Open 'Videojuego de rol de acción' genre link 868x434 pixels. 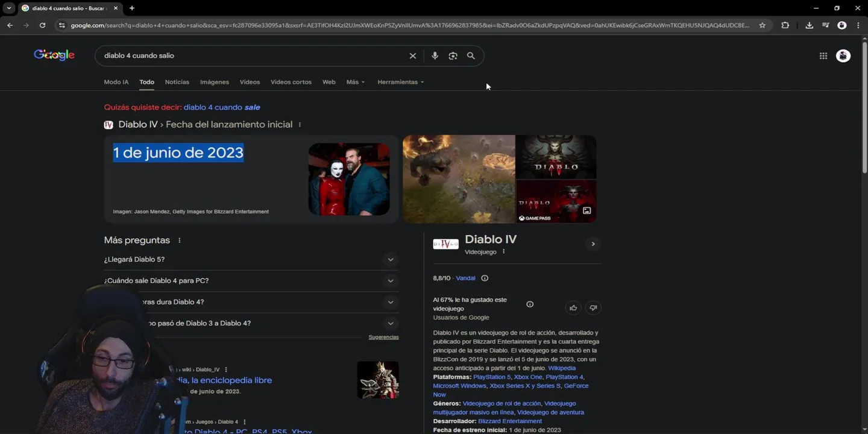tap(502, 403)
